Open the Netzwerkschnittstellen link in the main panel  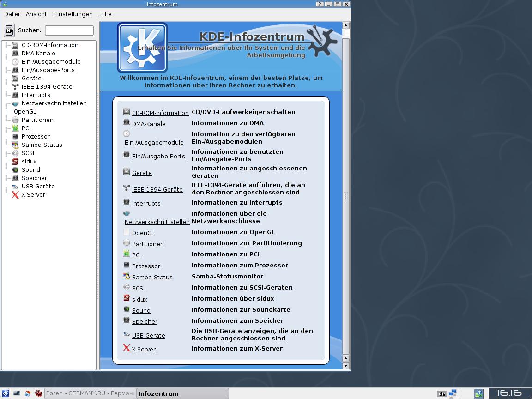[x=157, y=222]
